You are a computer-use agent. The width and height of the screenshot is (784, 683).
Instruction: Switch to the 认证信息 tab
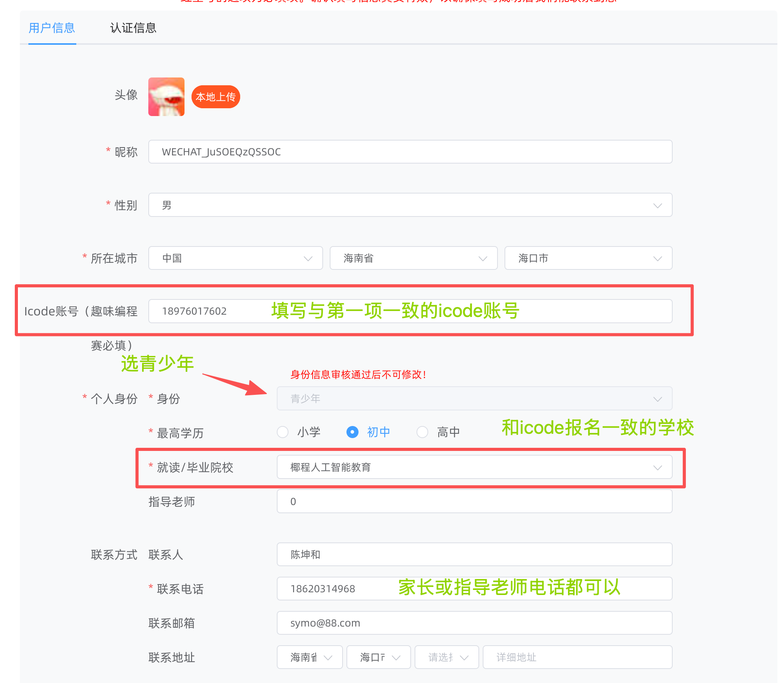tap(133, 28)
